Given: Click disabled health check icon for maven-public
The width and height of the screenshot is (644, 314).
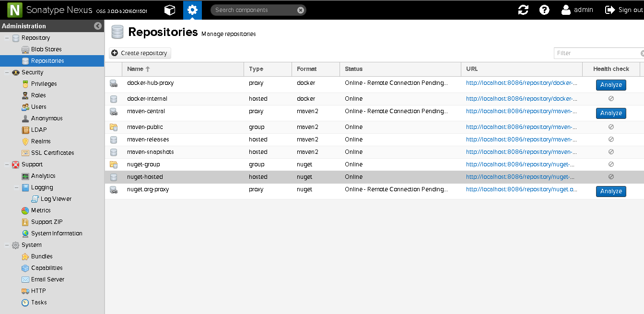Looking at the screenshot, I should pos(611,127).
